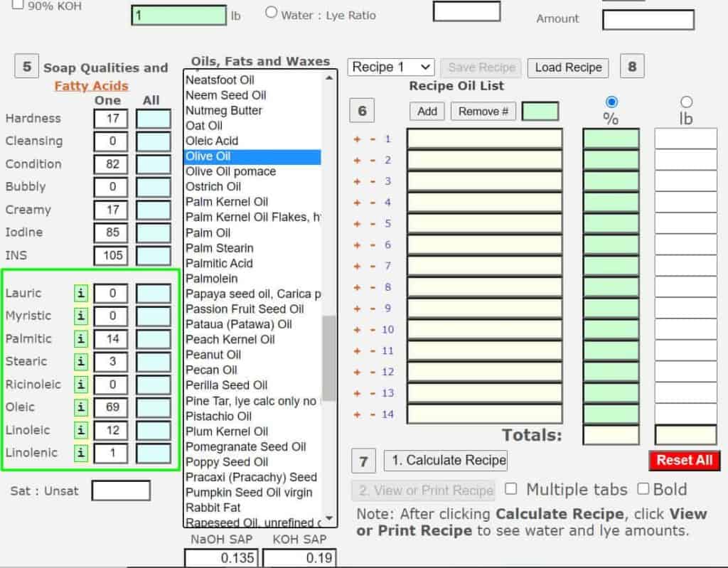Click the oils list scrollbar thumb
This screenshot has width=728, height=568.
pyautogui.click(x=329, y=359)
